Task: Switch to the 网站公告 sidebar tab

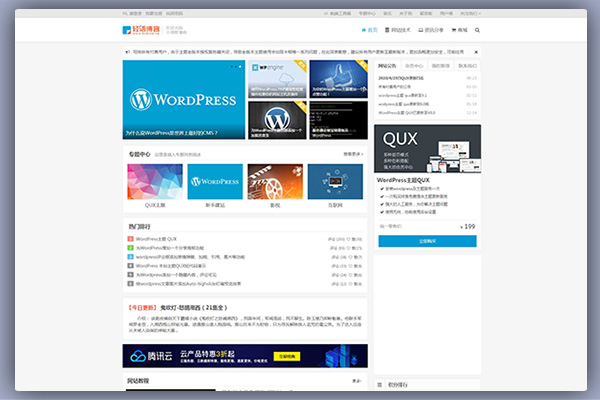Action: (x=387, y=66)
